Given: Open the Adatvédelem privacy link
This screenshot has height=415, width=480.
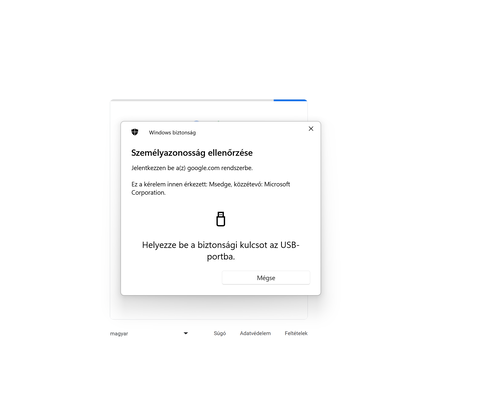Looking at the screenshot, I should (255, 333).
